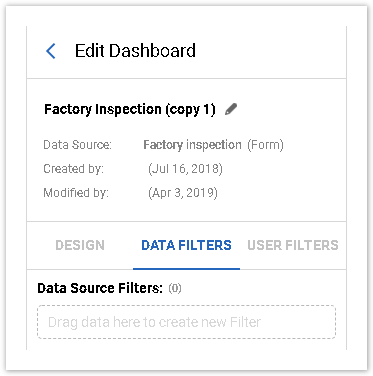The image size is (373, 376).
Task: Click the word 'Dashboard' in the header
Action: point(152,51)
